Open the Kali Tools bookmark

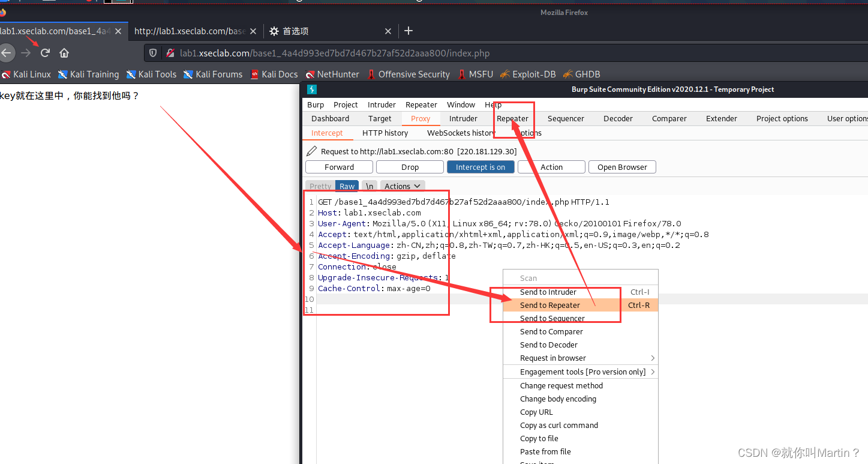click(151, 74)
